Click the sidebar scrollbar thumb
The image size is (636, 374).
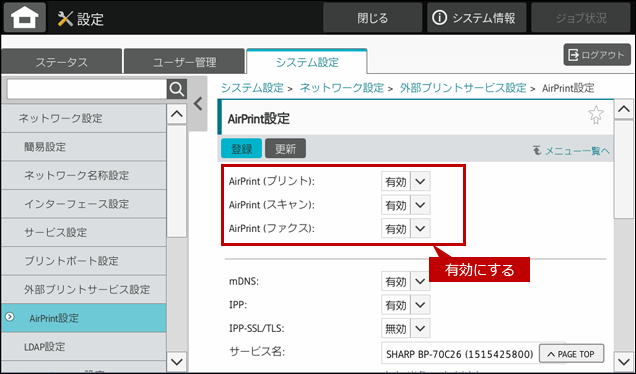coord(177,181)
